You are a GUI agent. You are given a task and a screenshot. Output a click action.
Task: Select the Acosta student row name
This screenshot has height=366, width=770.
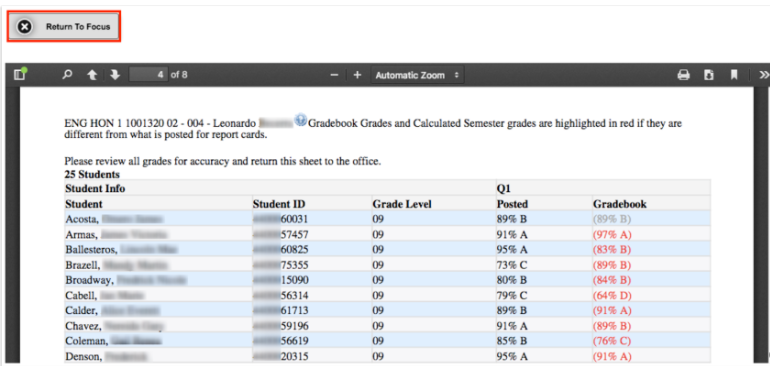pyautogui.click(x=114, y=219)
